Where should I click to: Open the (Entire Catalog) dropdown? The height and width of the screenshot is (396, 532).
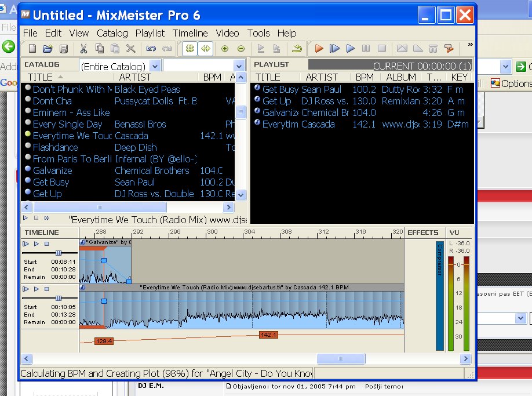click(155, 66)
